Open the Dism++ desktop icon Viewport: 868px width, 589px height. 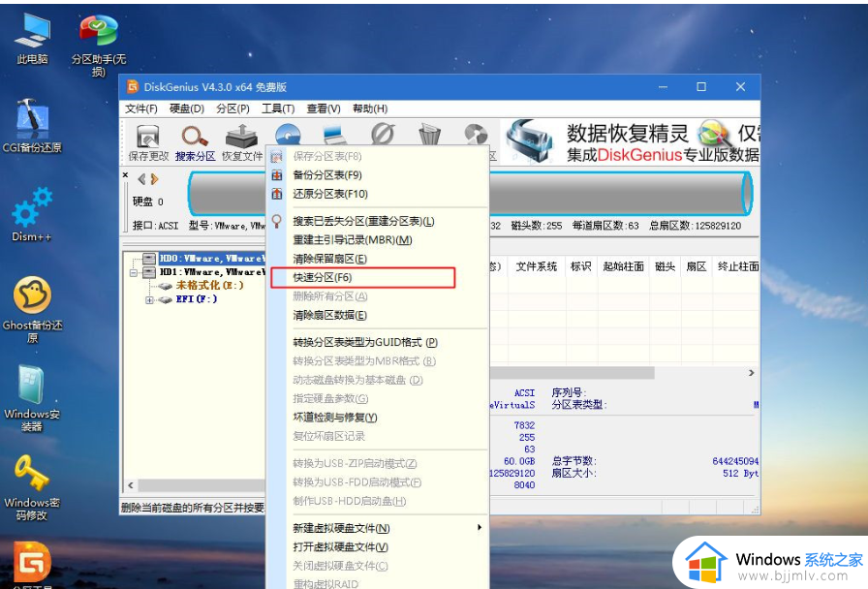(32, 215)
